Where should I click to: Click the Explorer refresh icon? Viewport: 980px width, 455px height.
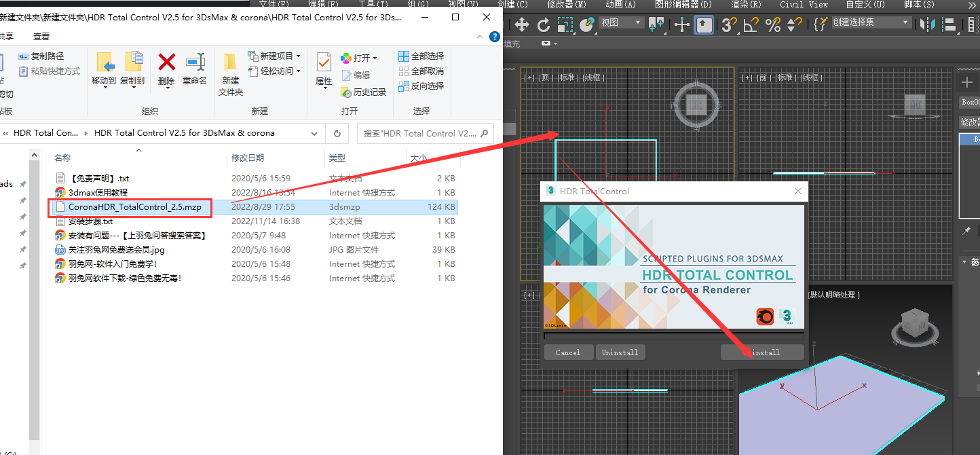pos(337,133)
